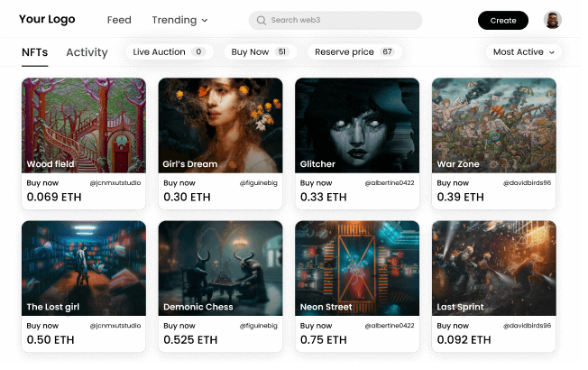Select the War Zone NFT card

[494, 143]
